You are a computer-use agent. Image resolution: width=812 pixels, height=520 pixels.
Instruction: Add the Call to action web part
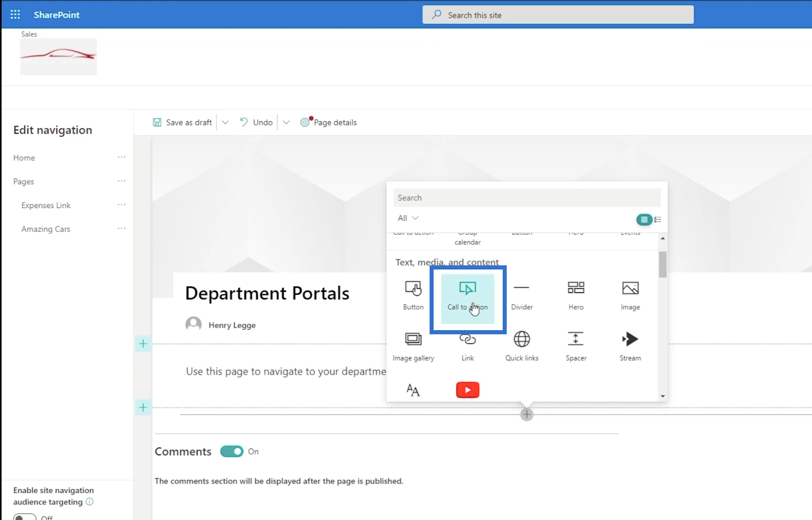(x=467, y=299)
